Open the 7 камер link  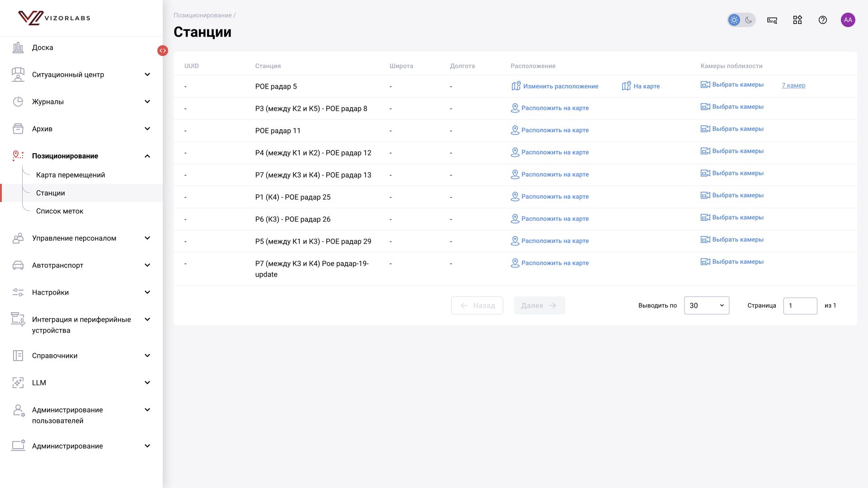793,85
